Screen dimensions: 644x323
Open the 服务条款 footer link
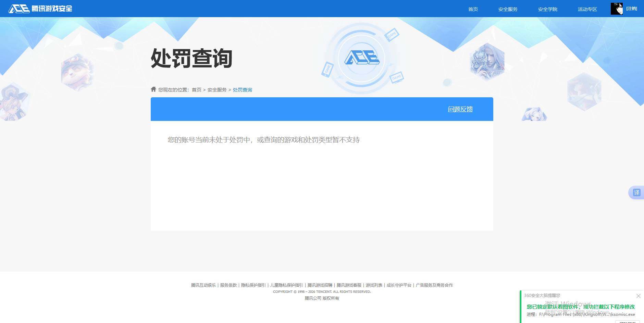[x=228, y=285]
